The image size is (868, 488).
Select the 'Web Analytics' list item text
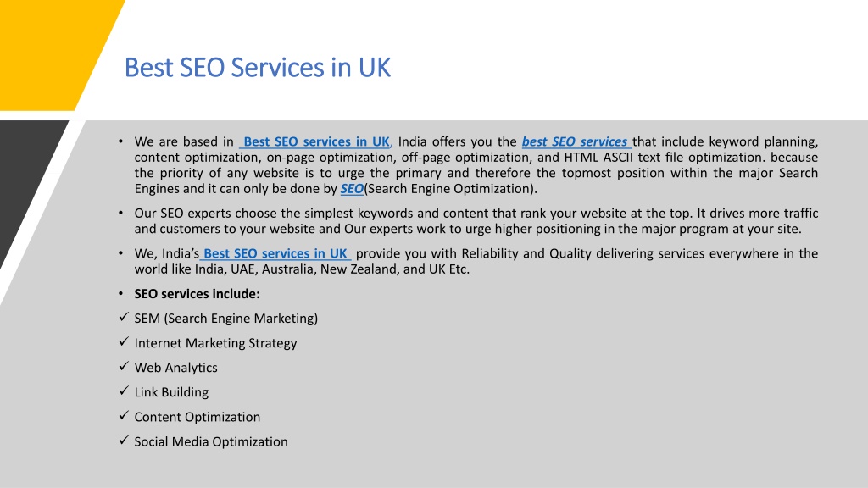pos(175,368)
